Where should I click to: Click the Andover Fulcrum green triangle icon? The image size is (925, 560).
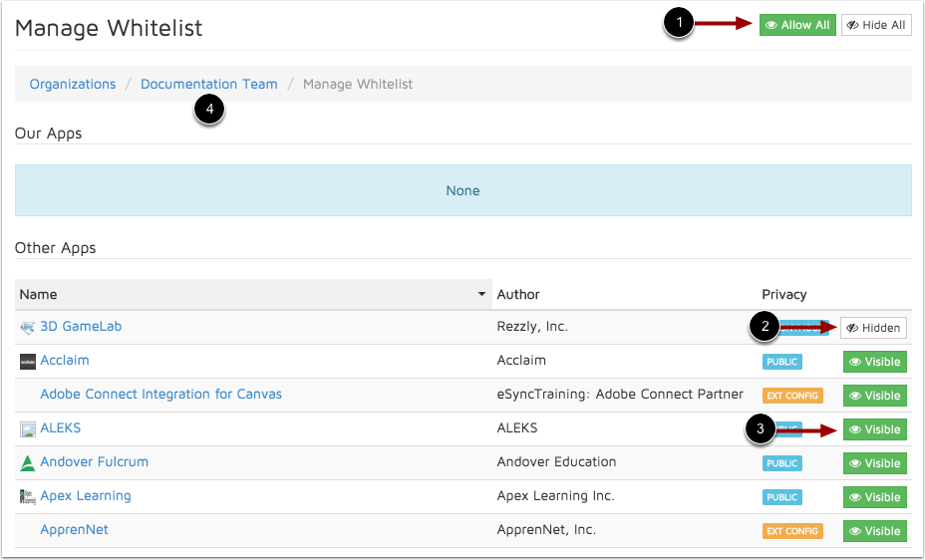point(28,463)
